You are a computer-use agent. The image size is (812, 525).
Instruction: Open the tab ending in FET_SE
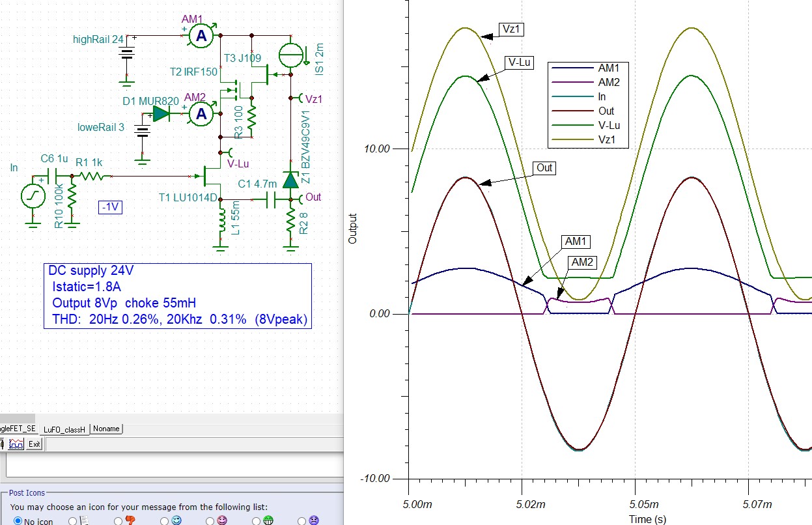[19, 429]
